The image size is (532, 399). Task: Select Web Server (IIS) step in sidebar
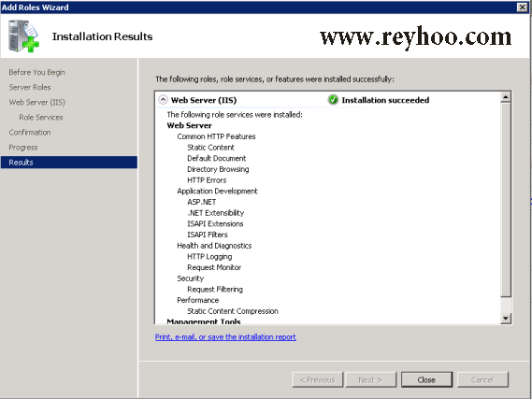pyautogui.click(x=37, y=102)
